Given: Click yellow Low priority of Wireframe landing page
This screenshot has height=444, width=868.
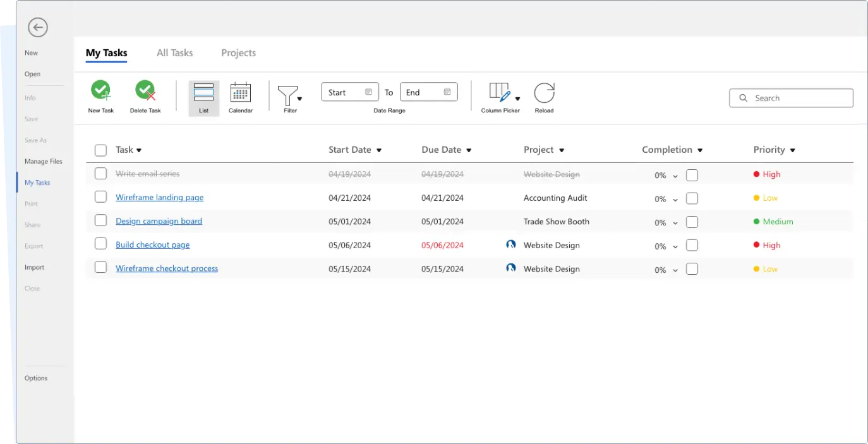Looking at the screenshot, I should (x=766, y=198).
